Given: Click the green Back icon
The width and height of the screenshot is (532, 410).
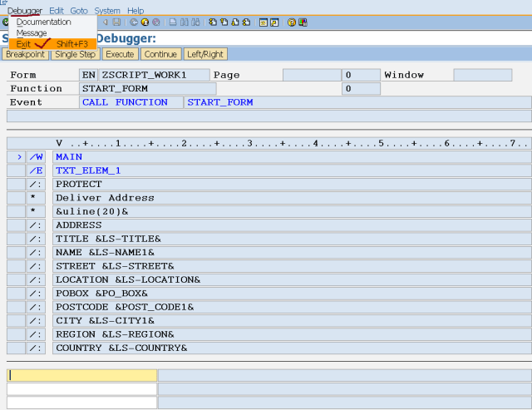Looking at the screenshot, I should [134, 22].
